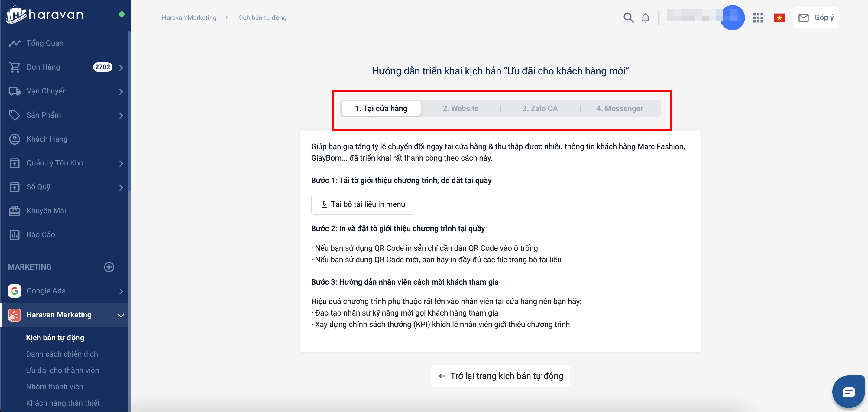
Task: Open Báo Cáo menu label
Action: (x=40, y=235)
